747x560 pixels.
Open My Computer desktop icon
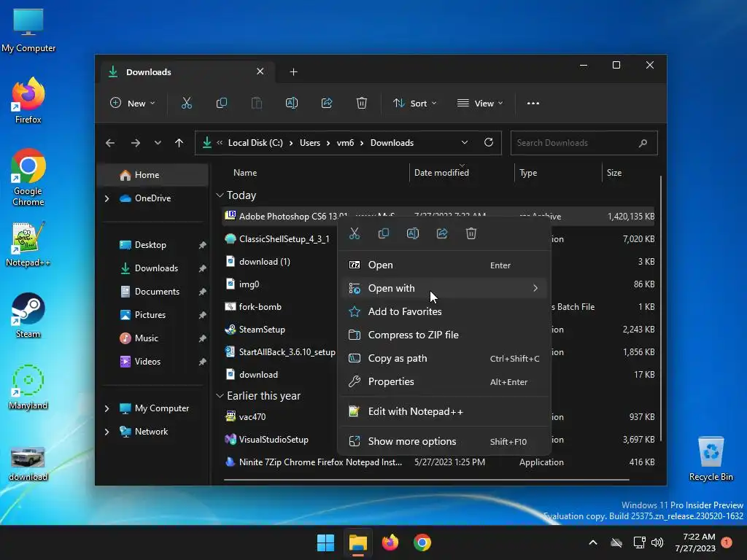point(28,30)
